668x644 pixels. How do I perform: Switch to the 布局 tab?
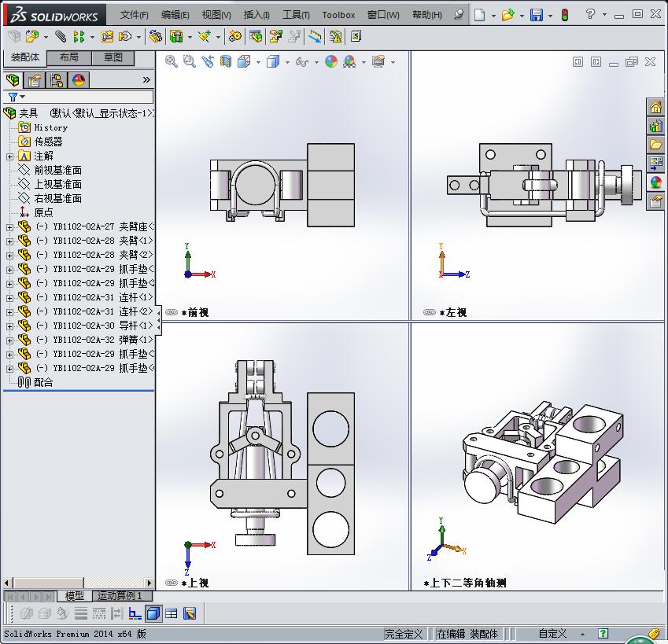pos(68,57)
